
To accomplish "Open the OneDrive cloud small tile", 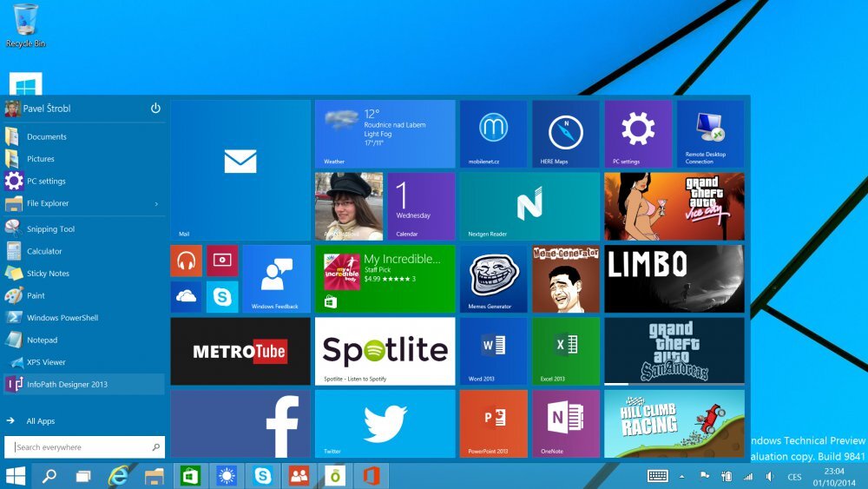I will [x=187, y=297].
